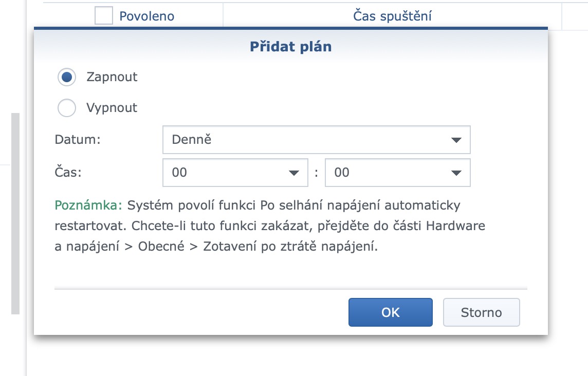Confirm the schedule with OK

(390, 312)
